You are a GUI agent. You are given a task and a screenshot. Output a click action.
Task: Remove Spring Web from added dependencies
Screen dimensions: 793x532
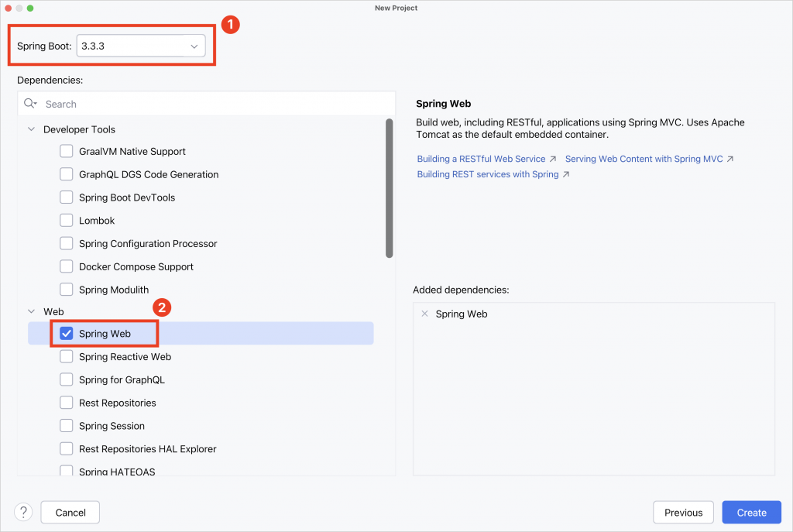pos(425,314)
